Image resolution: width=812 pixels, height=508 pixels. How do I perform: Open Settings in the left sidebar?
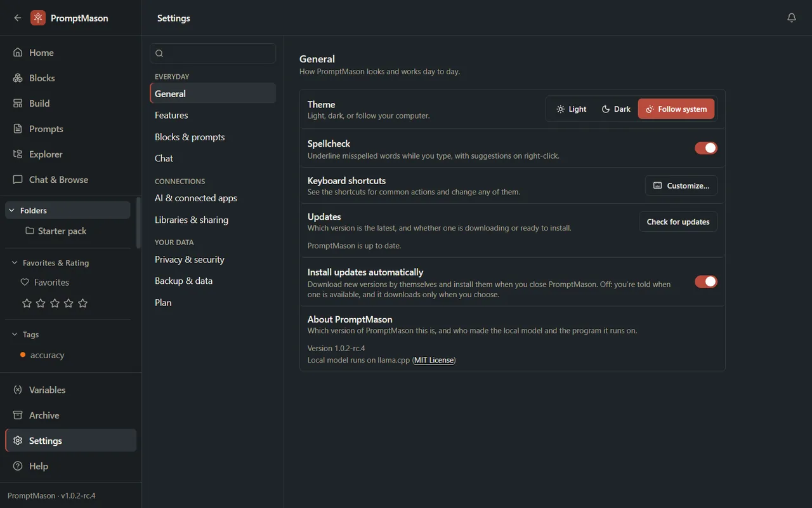coord(70,441)
